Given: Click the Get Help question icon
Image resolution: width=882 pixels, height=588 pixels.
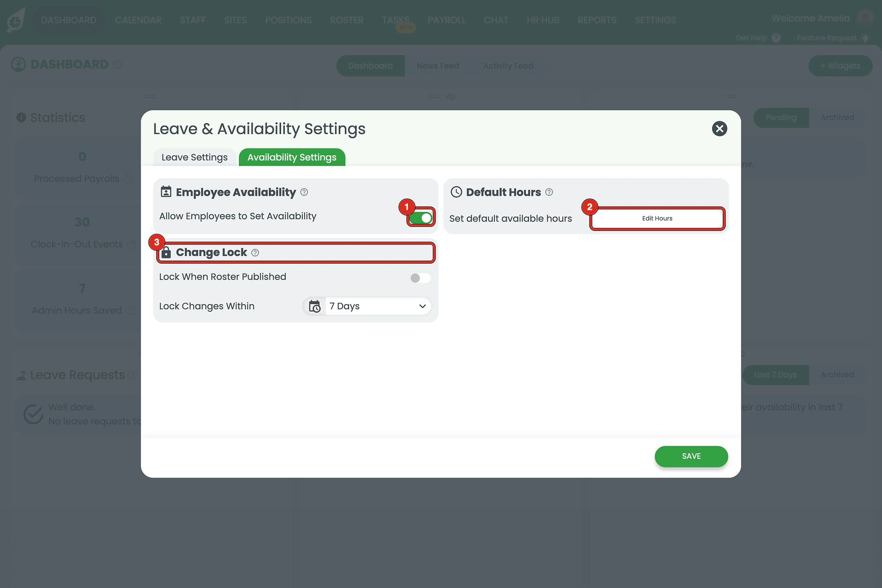Looking at the screenshot, I should coord(776,38).
